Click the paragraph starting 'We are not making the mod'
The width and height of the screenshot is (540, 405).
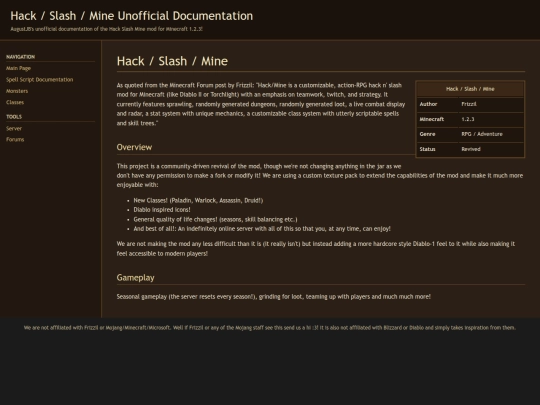[316, 249]
